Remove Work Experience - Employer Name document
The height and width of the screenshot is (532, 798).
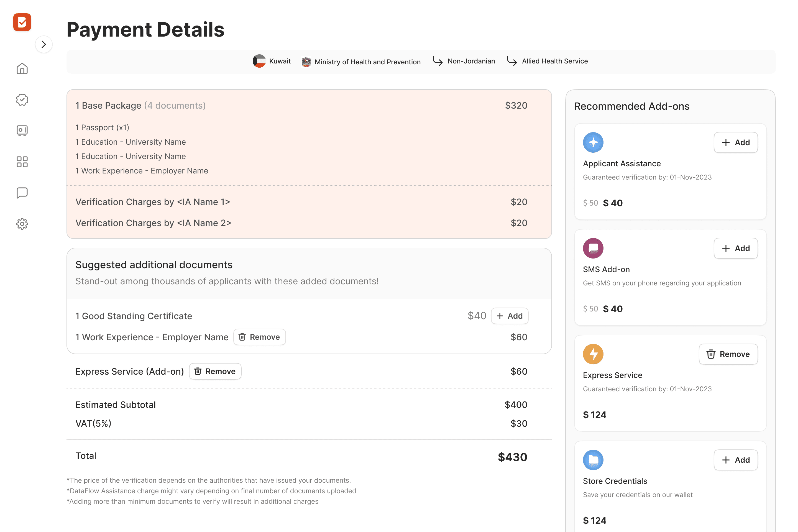point(259,337)
